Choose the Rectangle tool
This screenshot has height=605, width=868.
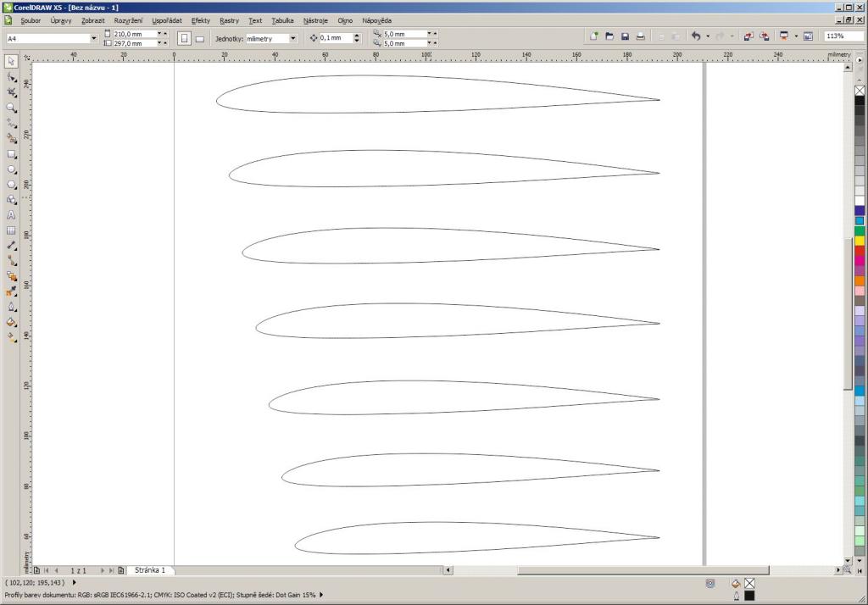pyautogui.click(x=11, y=154)
